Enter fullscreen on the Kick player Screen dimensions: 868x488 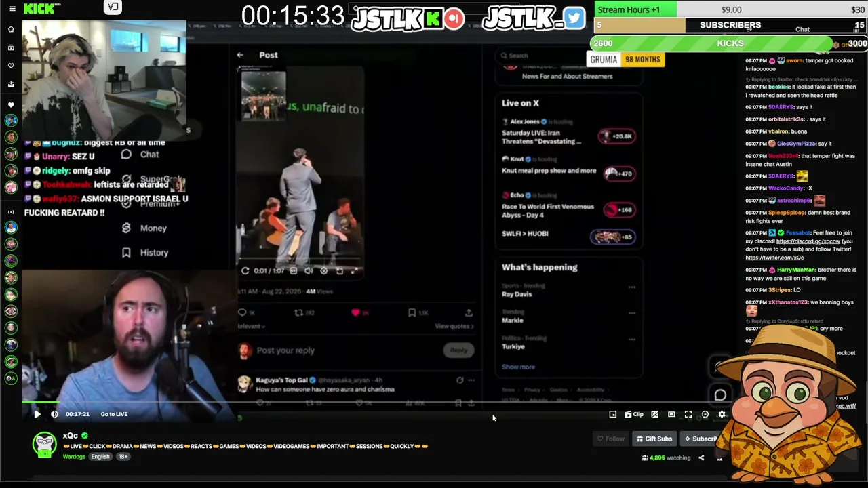coord(688,414)
